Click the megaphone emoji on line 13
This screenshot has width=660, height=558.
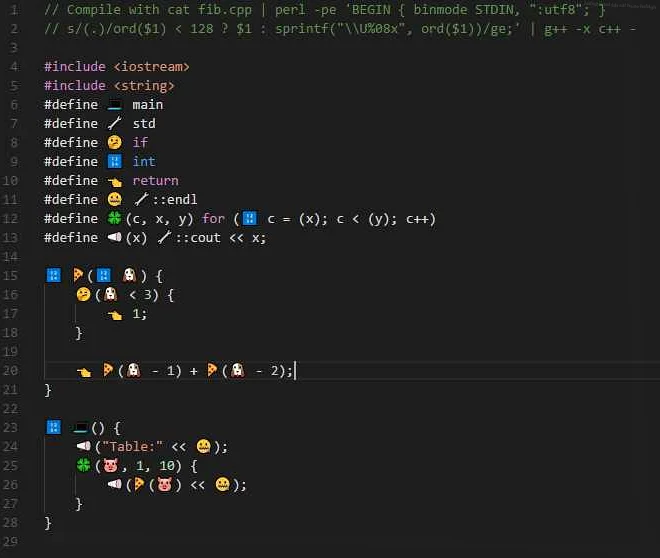click(x=114, y=237)
